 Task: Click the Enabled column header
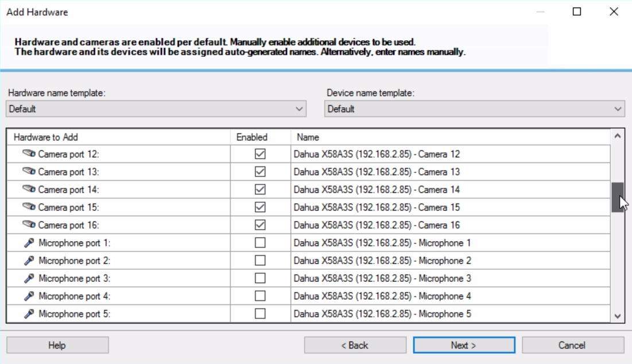point(252,137)
